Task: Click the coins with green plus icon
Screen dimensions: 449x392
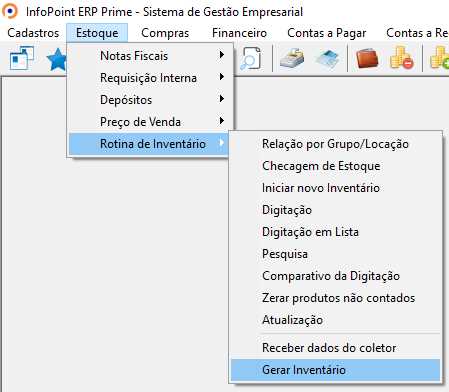Action: (440, 58)
